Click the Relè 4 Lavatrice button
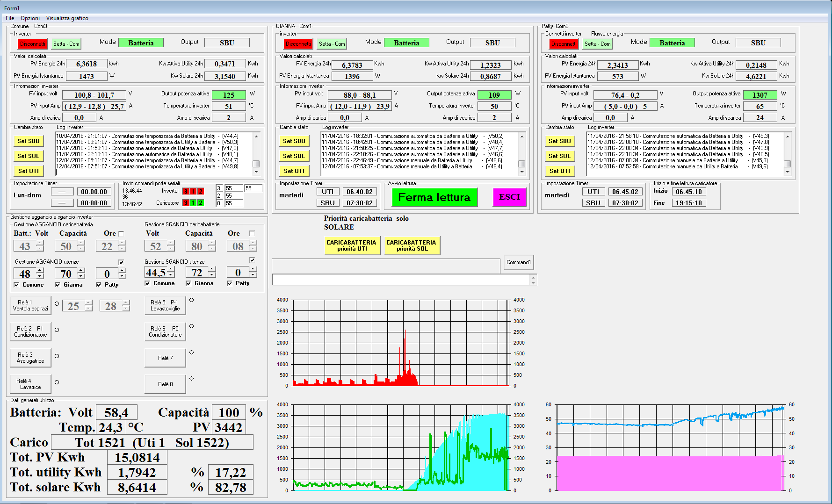The image size is (832, 504). tap(30, 384)
